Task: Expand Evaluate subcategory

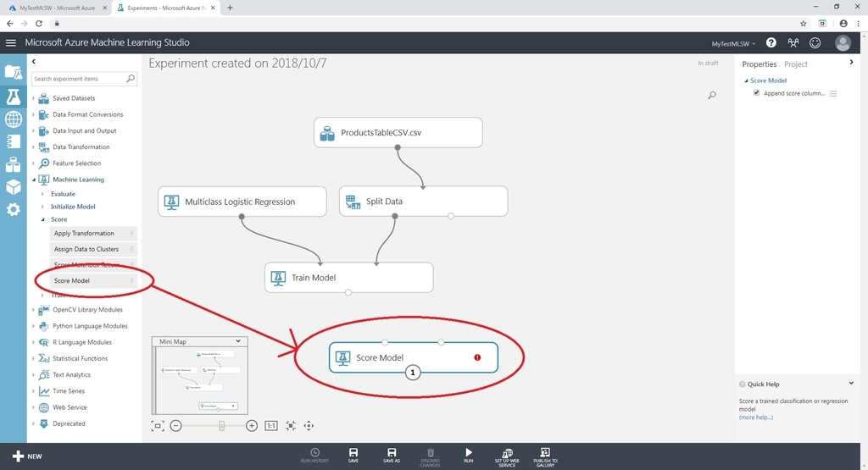Action: pyautogui.click(x=42, y=194)
